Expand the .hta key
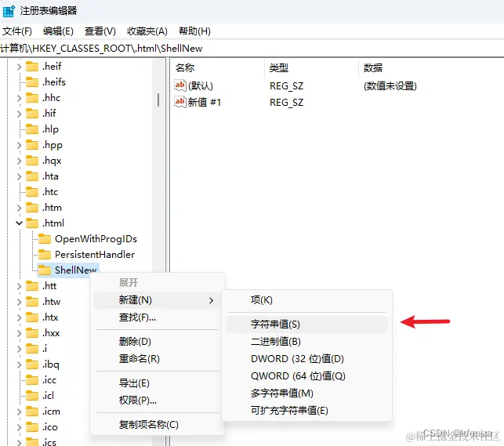This screenshot has height=446, width=504. coord(20,176)
